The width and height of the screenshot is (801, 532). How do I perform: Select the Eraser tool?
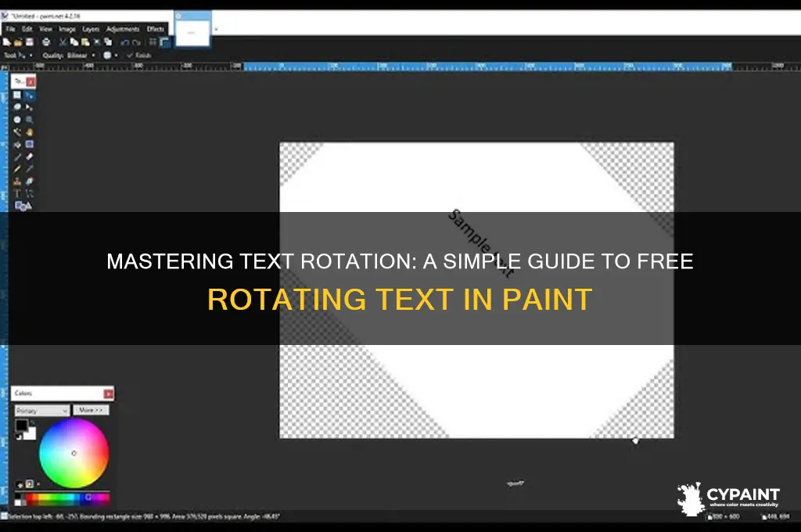coord(29,156)
